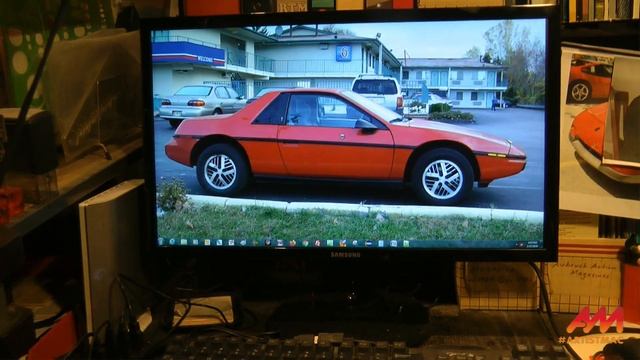Viewport: 640px width, 360px height.
Task: Open the orange Firefox-style taskbar icon
Action: [292, 243]
